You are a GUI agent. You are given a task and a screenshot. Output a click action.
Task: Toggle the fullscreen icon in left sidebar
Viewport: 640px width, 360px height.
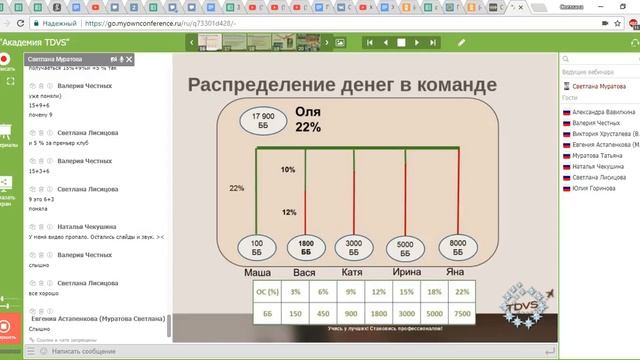(11, 81)
